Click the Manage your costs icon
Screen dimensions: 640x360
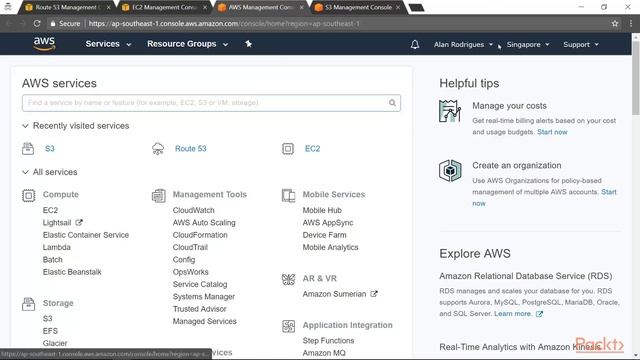tap(450, 111)
